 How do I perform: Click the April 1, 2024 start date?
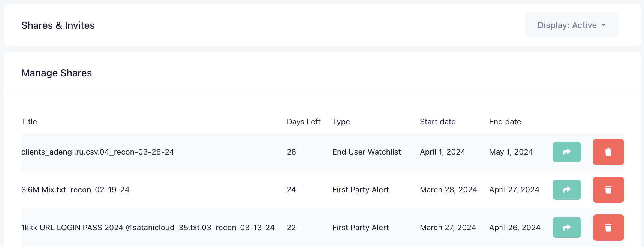(442, 152)
